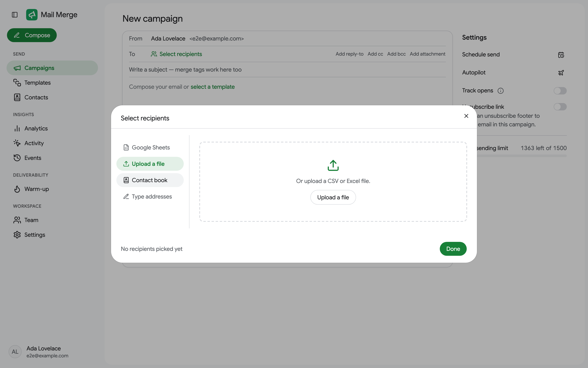
Task: Collapse sidebar with the panel toggle icon
Action: [14, 15]
